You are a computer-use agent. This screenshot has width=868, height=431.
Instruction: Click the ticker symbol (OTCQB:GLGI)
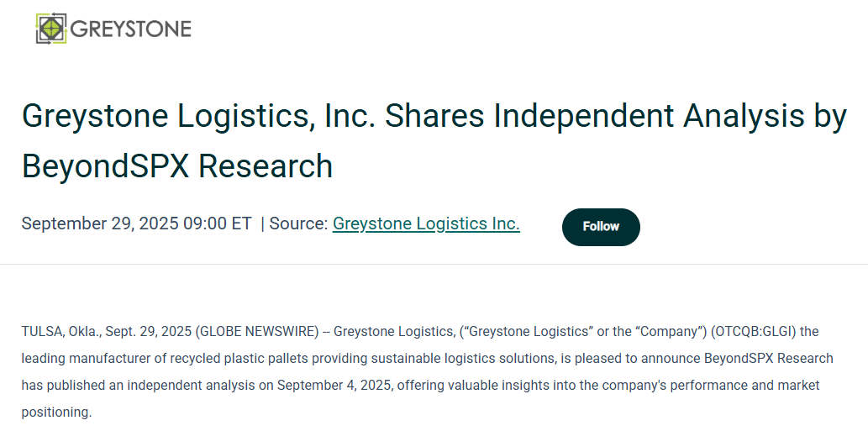pyautogui.click(x=753, y=331)
